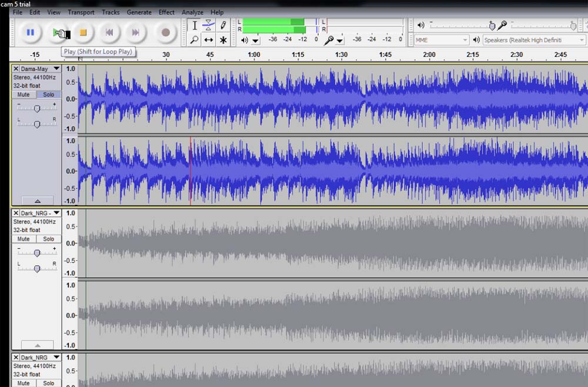Viewport: 588px width, 387px height.
Task: Click the playback meter speaker icon
Action: point(245,40)
